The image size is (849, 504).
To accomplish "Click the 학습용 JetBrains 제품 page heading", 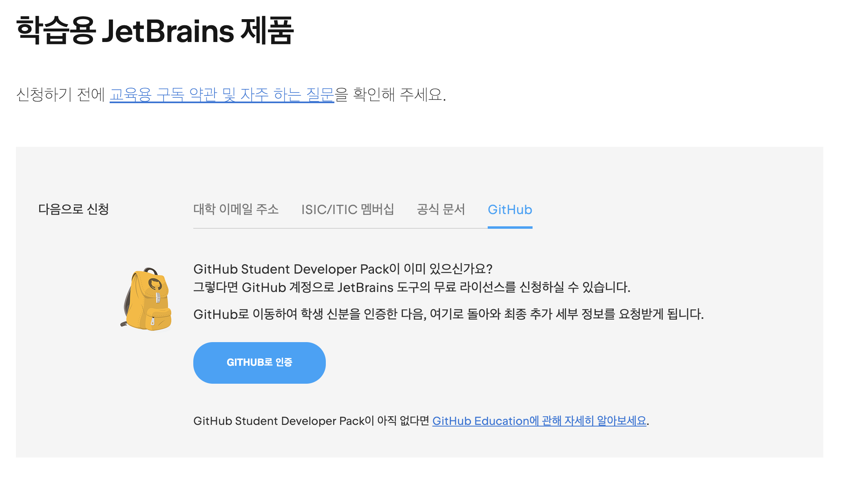I will tap(155, 31).
